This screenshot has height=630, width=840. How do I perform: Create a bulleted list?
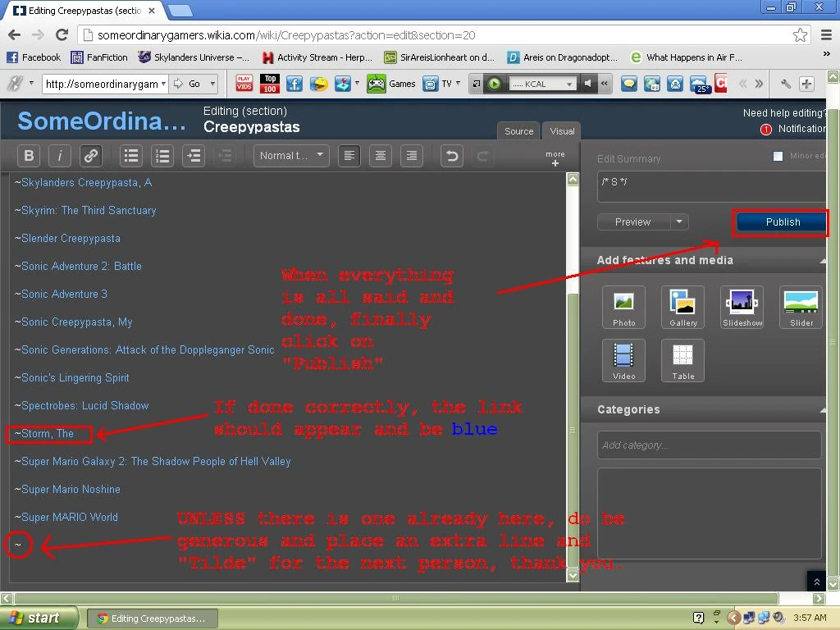pyautogui.click(x=131, y=156)
